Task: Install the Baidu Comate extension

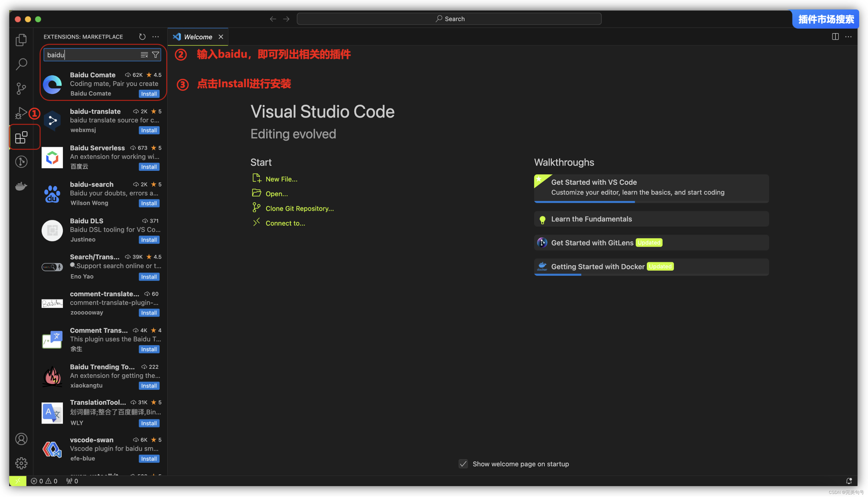Action: [149, 94]
